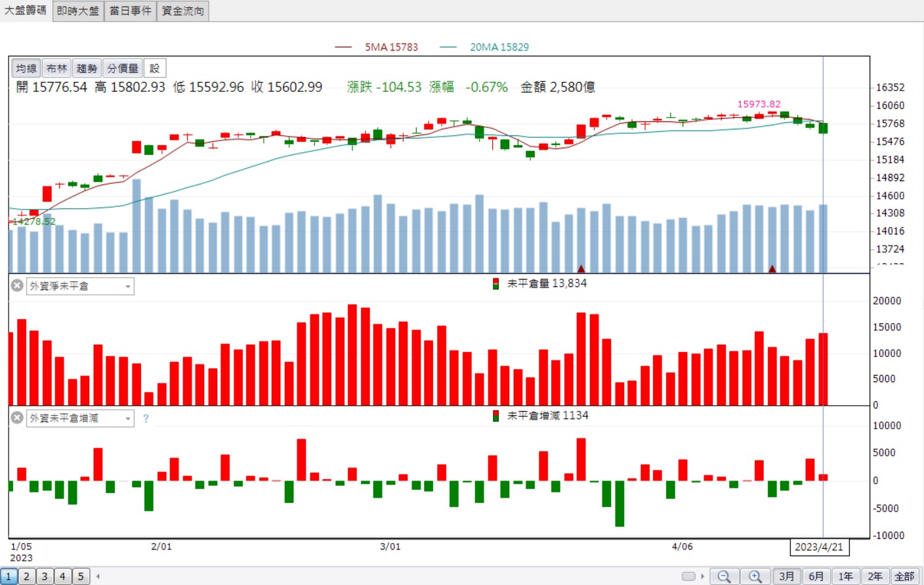Close the 外資未平倉增減 indicator panel
Viewport: 924px width, 585px height.
[x=17, y=418]
